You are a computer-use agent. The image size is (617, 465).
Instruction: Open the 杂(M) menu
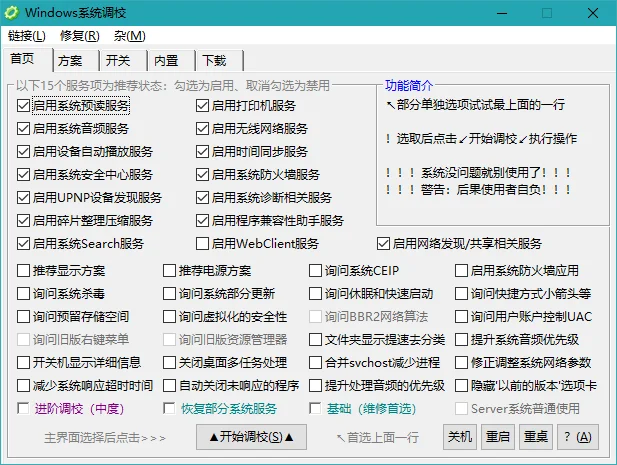[129, 36]
